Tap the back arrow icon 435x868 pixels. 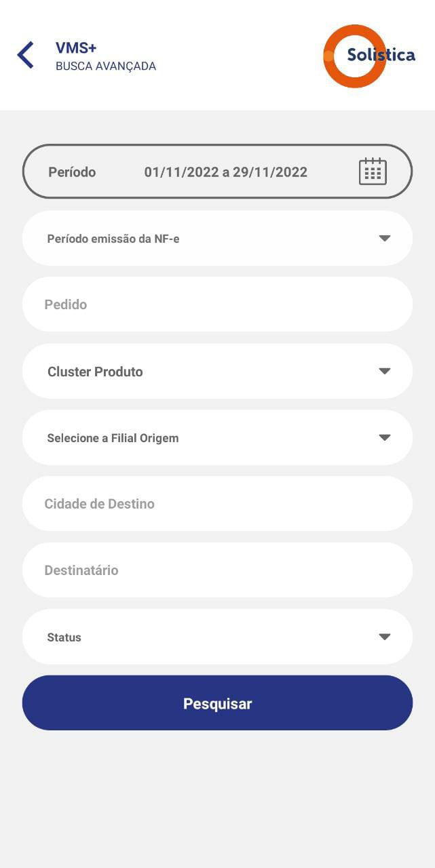[26, 55]
